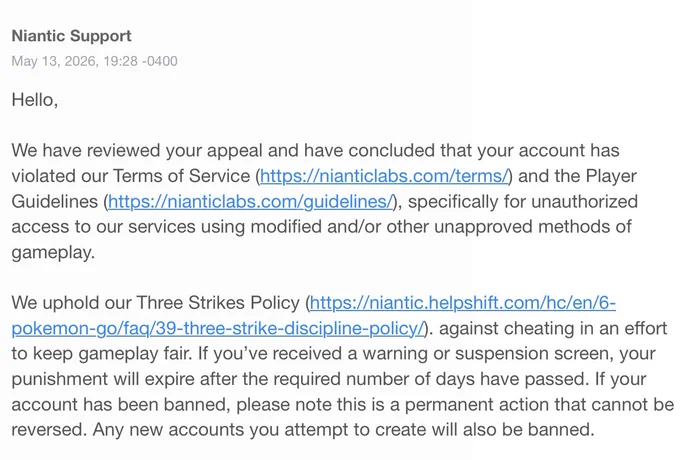Click the phrase "against cheating in an effort"
The height and width of the screenshot is (460, 680).
(x=553, y=328)
